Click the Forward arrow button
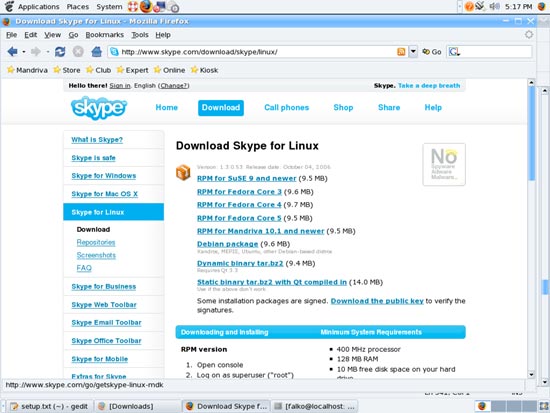Screen dimensions: 550x413 point(35,52)
